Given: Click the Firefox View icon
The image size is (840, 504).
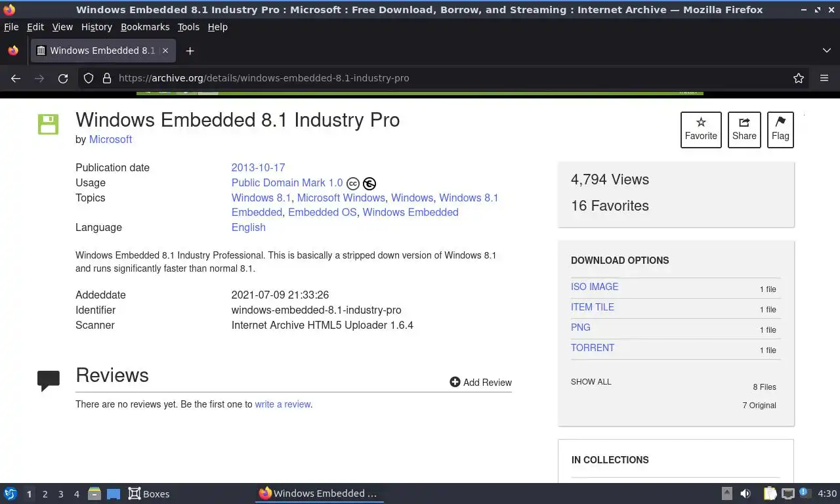Looking at the screenshot, I should coord(13,51).
